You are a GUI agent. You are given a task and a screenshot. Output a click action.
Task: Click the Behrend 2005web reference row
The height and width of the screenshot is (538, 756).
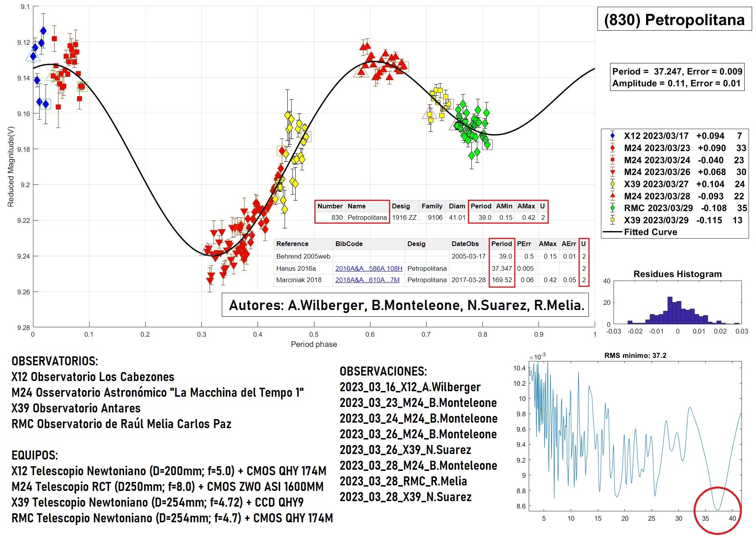[x=303, y=256]
